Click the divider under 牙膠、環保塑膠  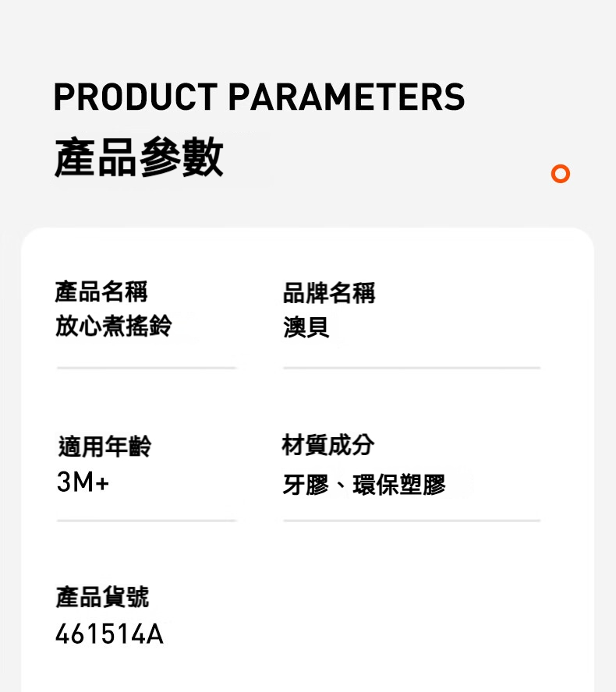tap(412, 521)
